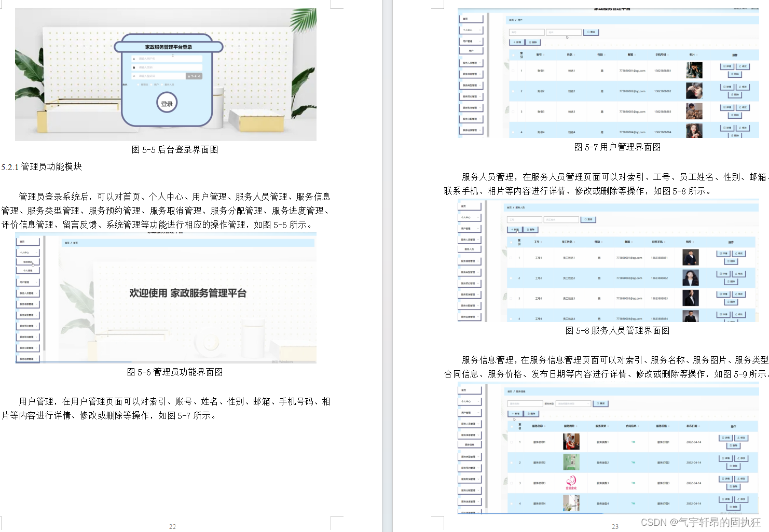
Task: Open the 账号3 user photo thumbnail
Action: [694, 111]
